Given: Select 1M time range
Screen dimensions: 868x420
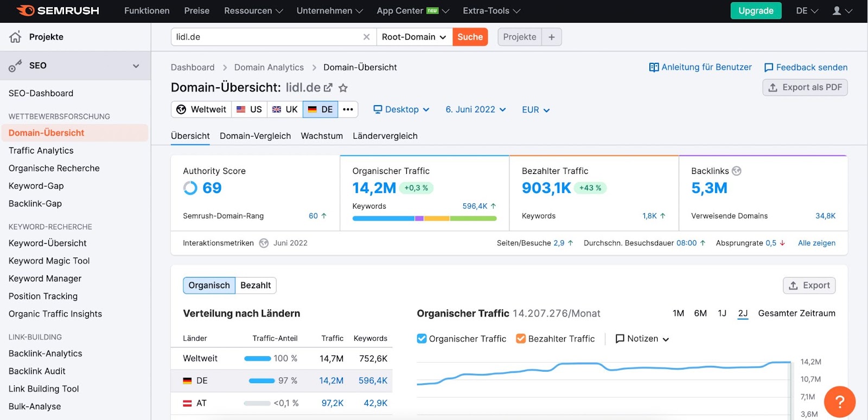Looking at the screenshot, I should (678, 313).
